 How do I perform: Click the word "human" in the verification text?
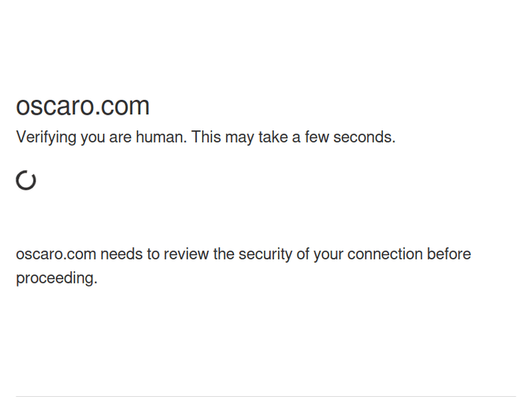pos(160,137)
